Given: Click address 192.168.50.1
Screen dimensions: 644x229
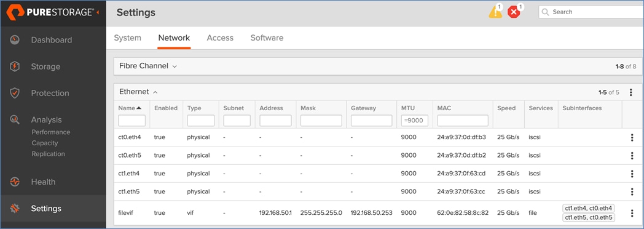Looking at the screenshot, I should (x=275, y=213).
